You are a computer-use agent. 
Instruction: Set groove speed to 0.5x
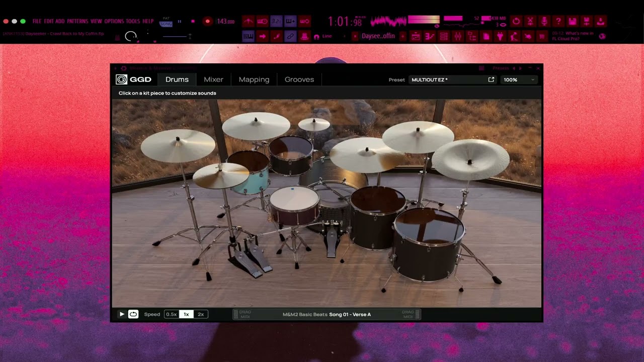click(172, 314)
